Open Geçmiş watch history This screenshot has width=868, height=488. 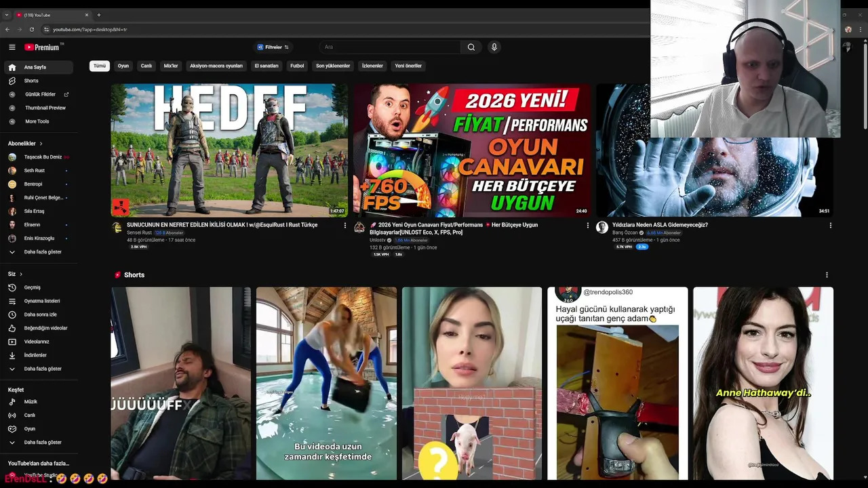pyautogui.click(x=38, y=287)
